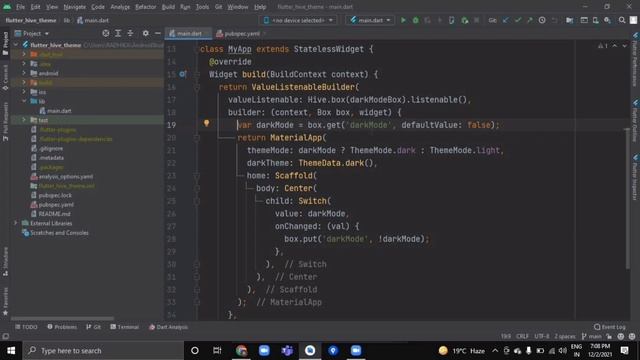Image resolution: width=640 pixels, height=360 pixels.
Task: Open the Dart Analysis tool window
Action: [x=168, y=327]
